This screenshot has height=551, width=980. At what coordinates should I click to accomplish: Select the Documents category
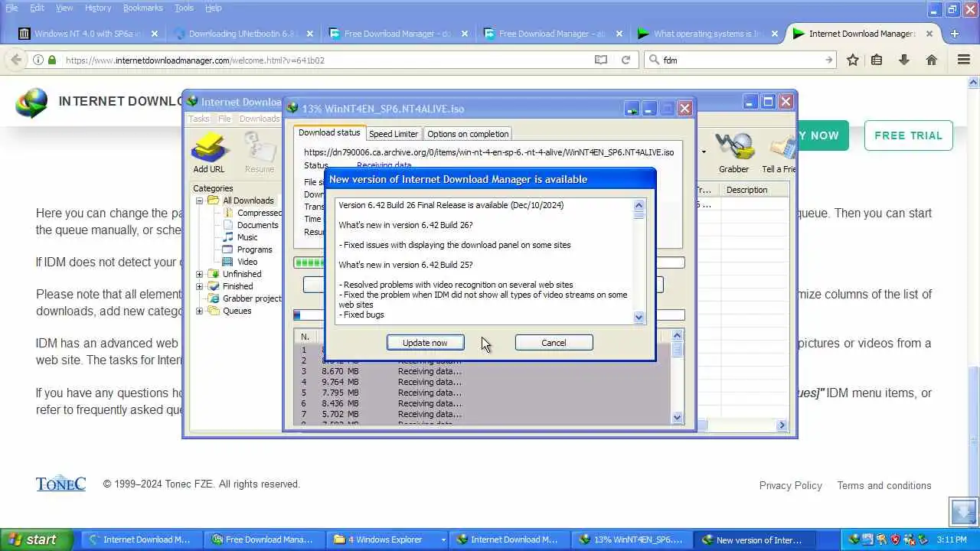coord(257,225)
